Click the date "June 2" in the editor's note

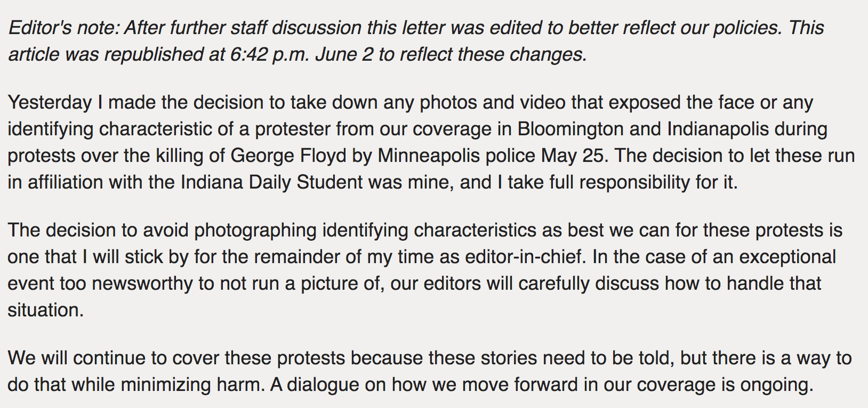coord(344,54)
